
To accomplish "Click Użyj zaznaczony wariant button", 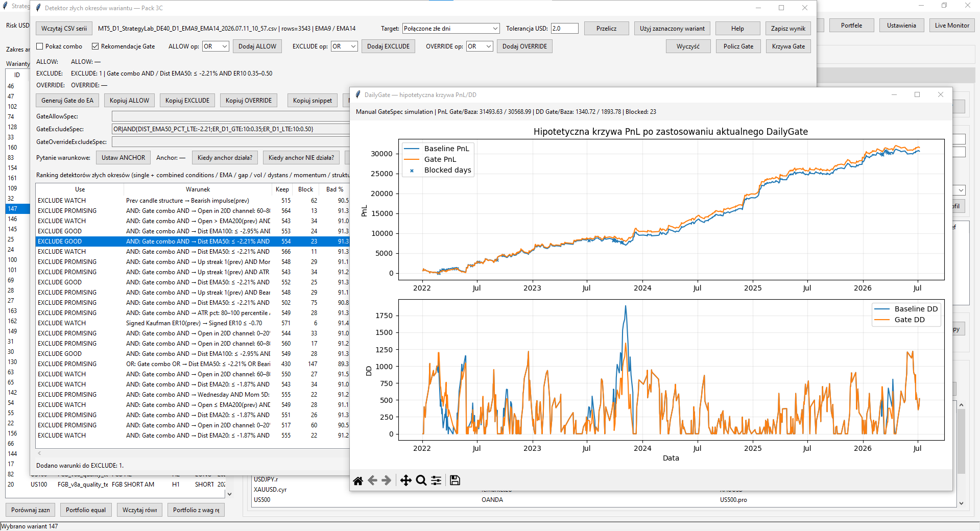I will 672,29.
